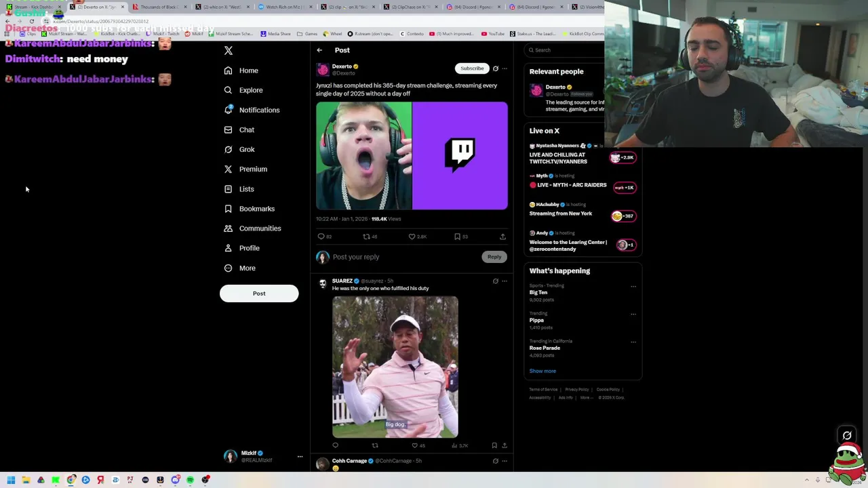Share SUAREZ's reply
Viewport: 868px width, 488px height.
click(505, 445)
